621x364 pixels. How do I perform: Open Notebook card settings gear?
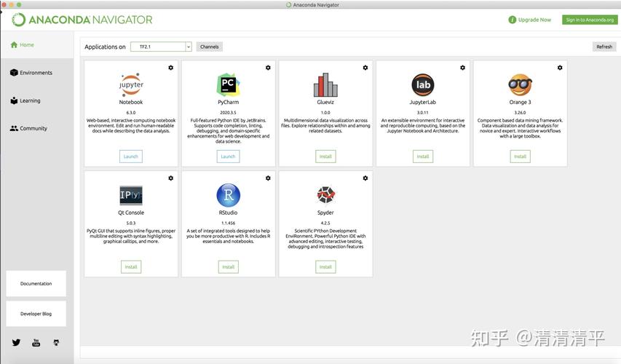click(170, 68)
